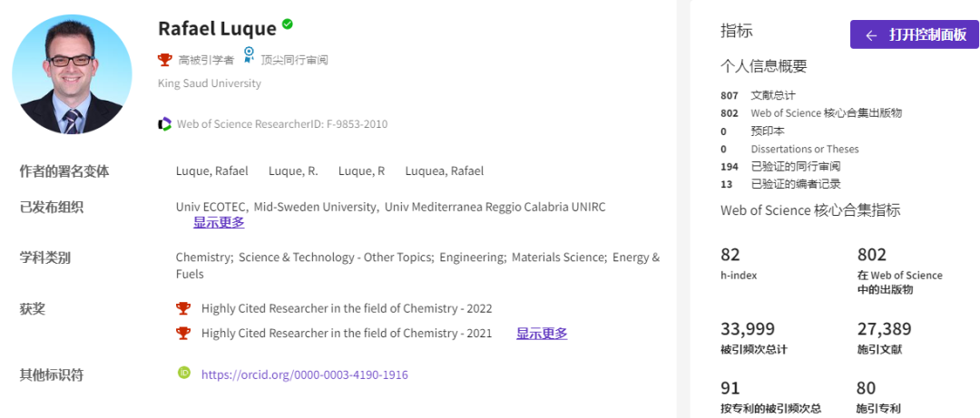Click the top peer reviewer ribbon icon

point(249,57)
